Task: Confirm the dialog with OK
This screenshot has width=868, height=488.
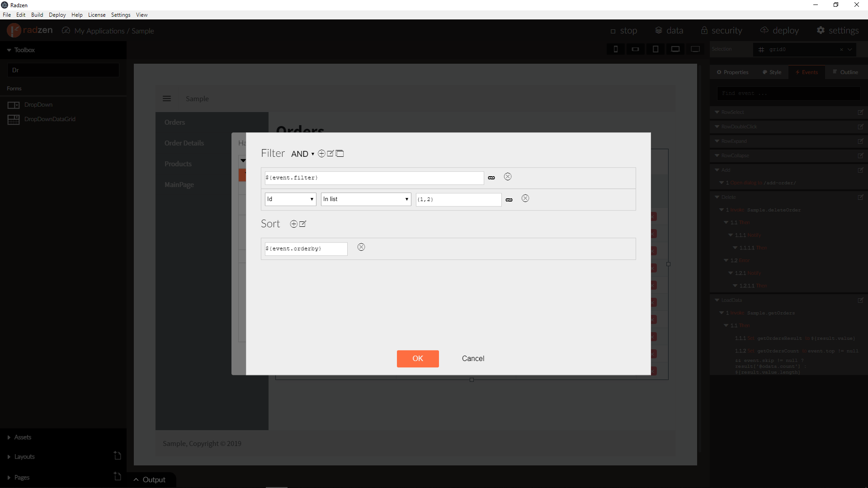Action: [x=418, y=359]
